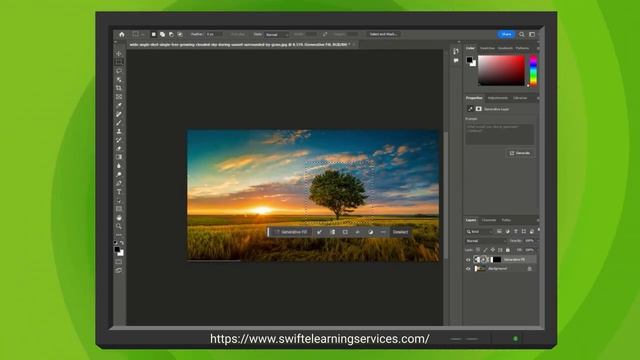Open the layer filter Kind dropdown
Viewport: 640px width, 360px height.
point(480,231)
